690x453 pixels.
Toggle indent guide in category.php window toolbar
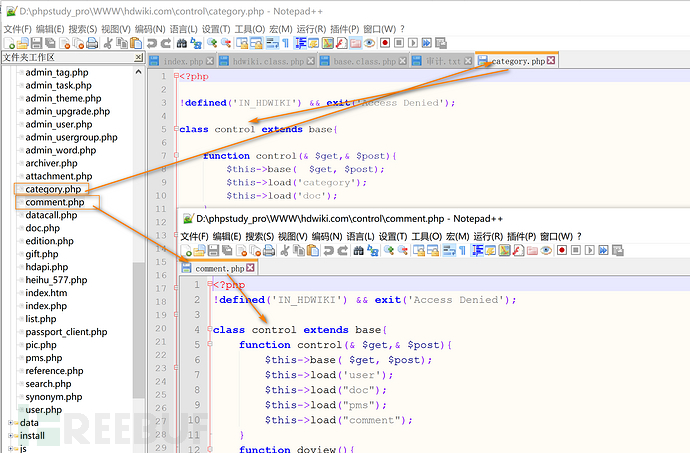(301, 43)
